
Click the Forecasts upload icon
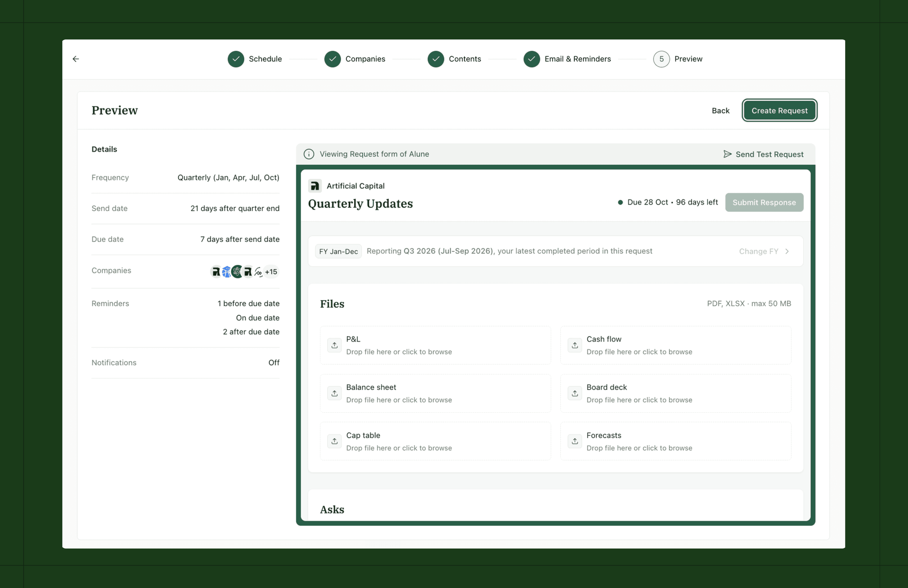575,441
